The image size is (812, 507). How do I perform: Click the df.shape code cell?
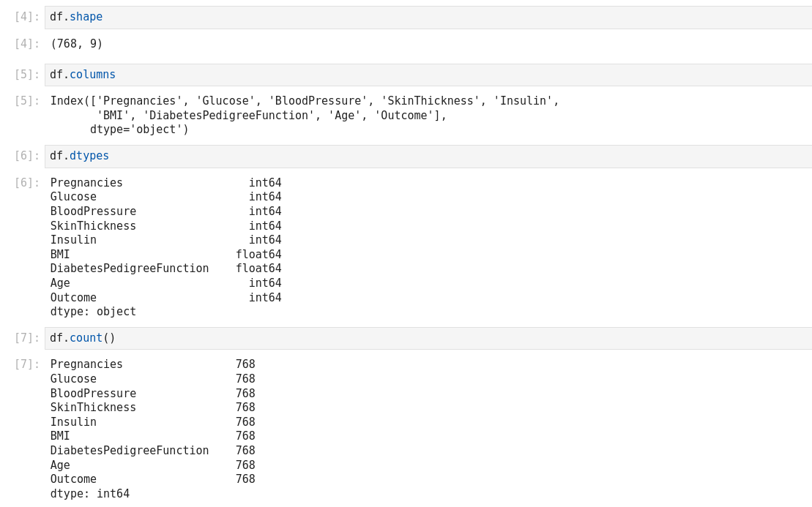tap(428, 18)
